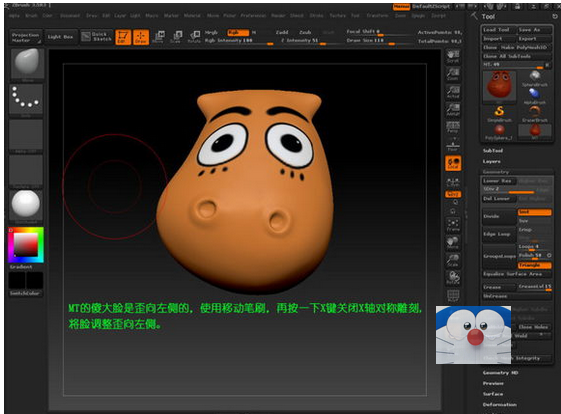
Task: Click the Zoom canvas navigation icon
Action: click(453, 74)
